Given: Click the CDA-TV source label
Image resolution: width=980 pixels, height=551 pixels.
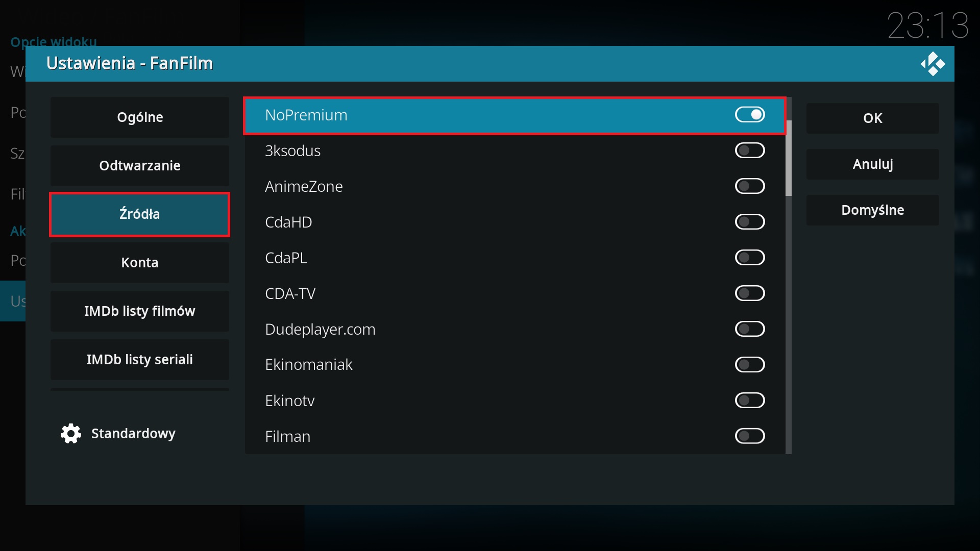Looking at the screenshot, I should click(x=290, y=294).
